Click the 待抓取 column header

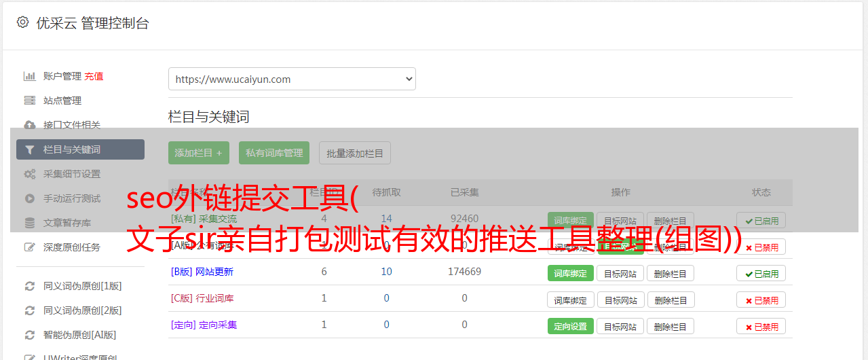[x=387, y=192]
